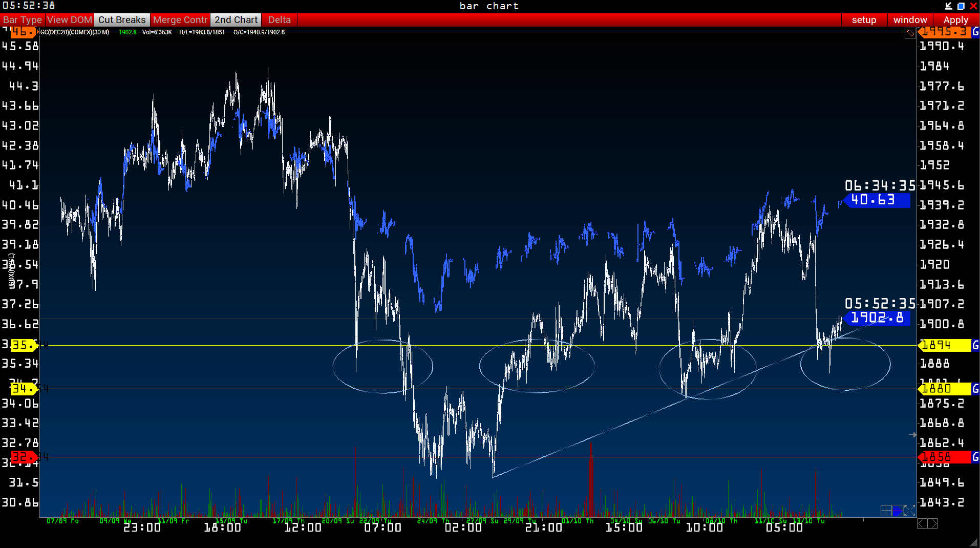980x548 pixels.
Task: Click the Vol=6'363K volume readout
Action: pos(157,32)
